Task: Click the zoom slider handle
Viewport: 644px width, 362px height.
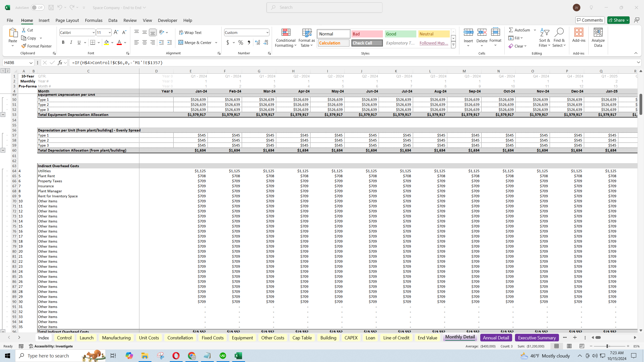Action: (x=607, y=346)
